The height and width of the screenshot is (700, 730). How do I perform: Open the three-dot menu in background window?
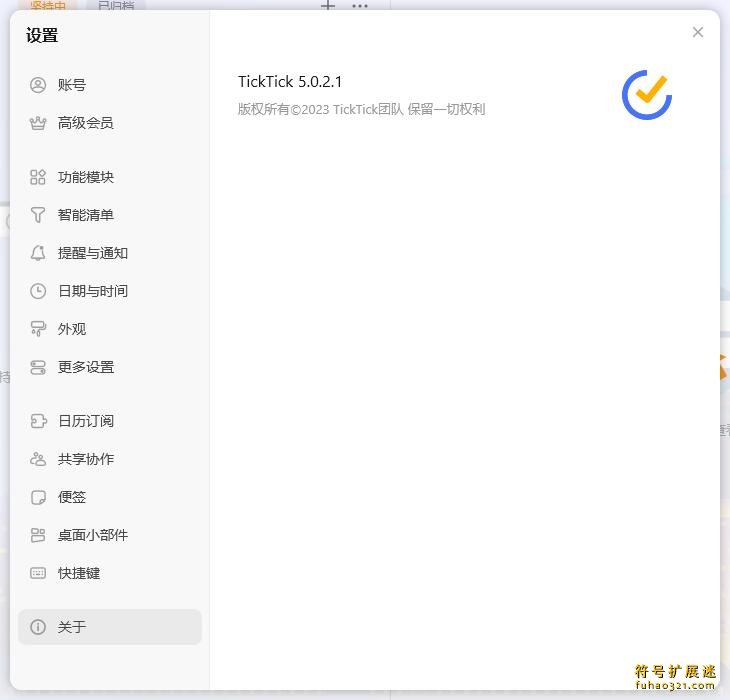tap(360, 6)
